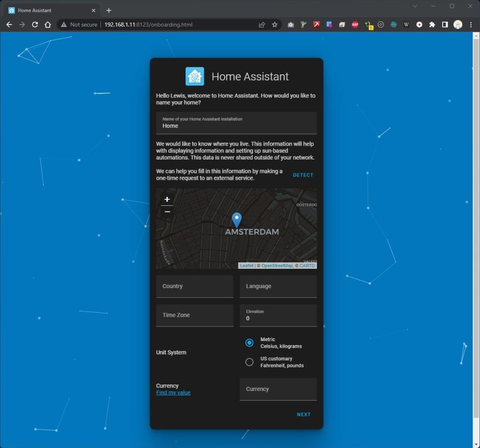Open the OpenStreetMap attribution link
This screenshot has width=480, height=448.
[x=277, y=265]
